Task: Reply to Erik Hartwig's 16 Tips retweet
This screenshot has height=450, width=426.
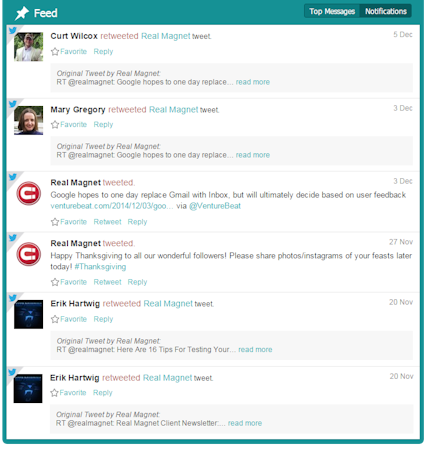Action: coord(103,319)
